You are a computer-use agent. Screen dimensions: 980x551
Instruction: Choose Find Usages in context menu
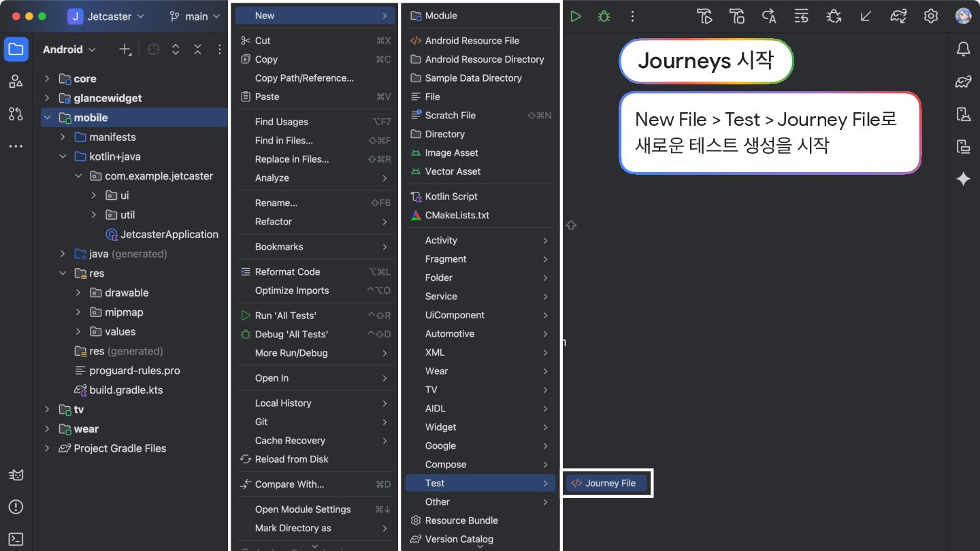click(x=315, y=122)
